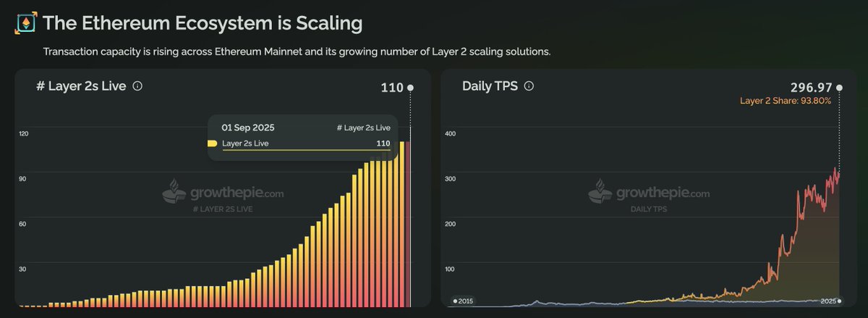Click the 120 y-axis label on the bar chart
Screen dimensions: 868x318
23,134
